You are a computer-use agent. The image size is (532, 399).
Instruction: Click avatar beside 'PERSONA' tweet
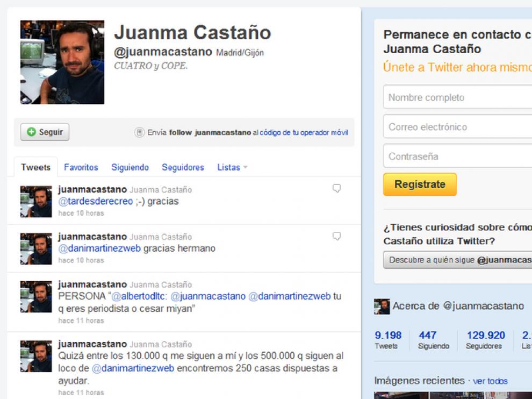point(36,296)
